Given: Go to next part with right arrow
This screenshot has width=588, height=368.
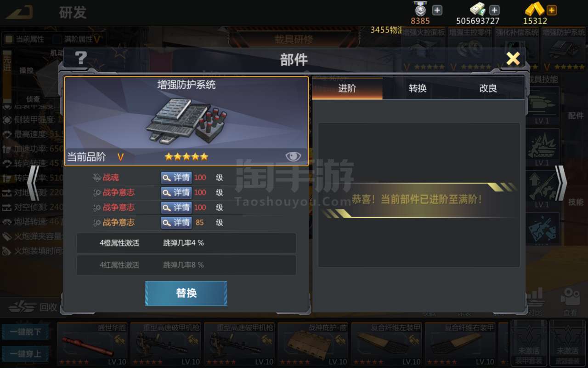Looking at the screenshot, I should click(561, 183).
